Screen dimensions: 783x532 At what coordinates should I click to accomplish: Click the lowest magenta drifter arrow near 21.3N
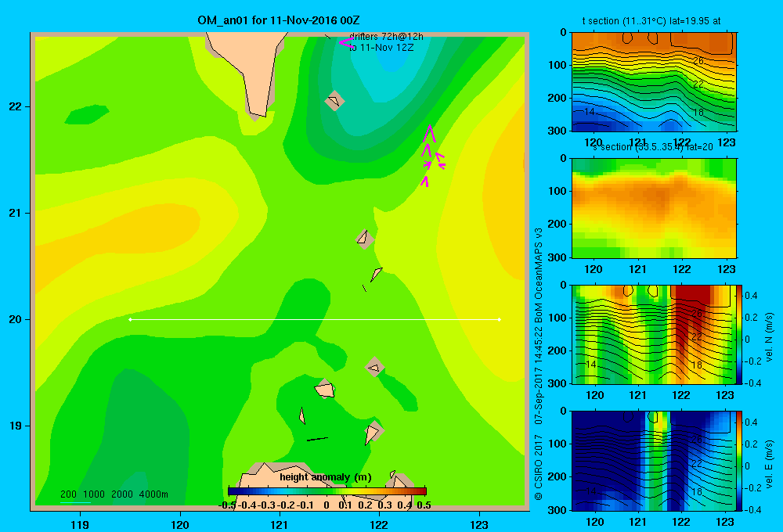tap(424, 182)
